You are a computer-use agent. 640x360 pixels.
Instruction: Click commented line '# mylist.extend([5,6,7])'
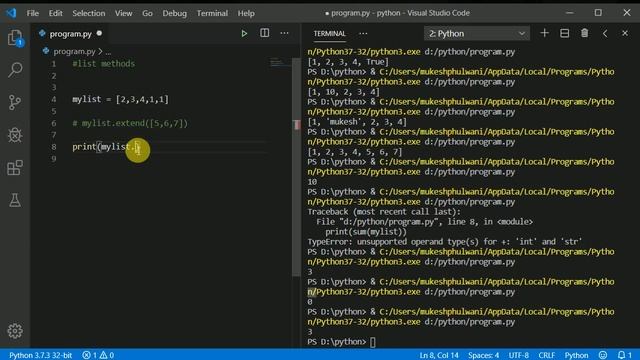130,123
